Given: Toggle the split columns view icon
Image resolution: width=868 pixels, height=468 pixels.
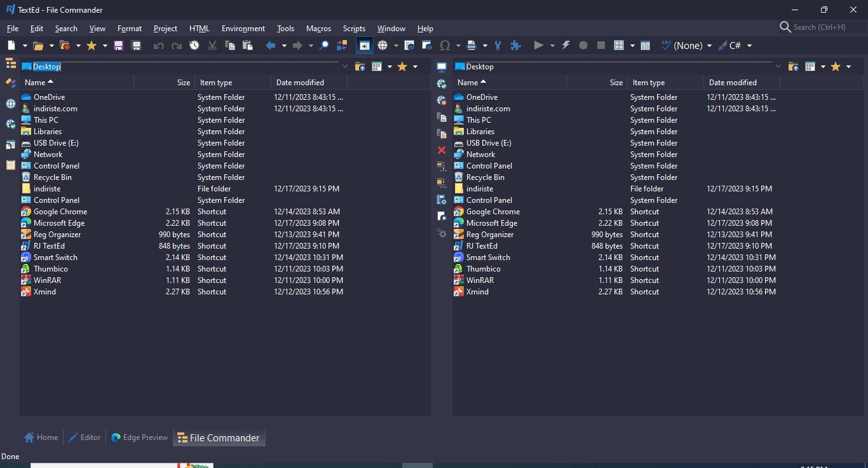Looking at the screenshot, I should click(646, 46).
